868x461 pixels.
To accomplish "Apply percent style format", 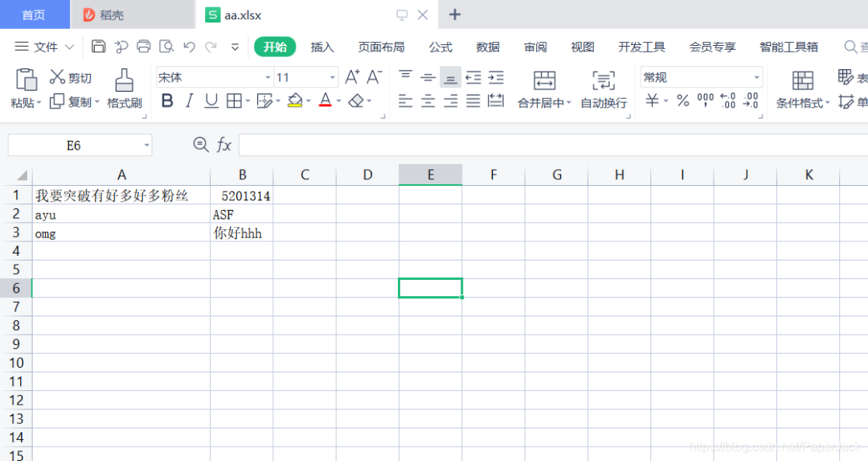I will (x=683, y=101).
